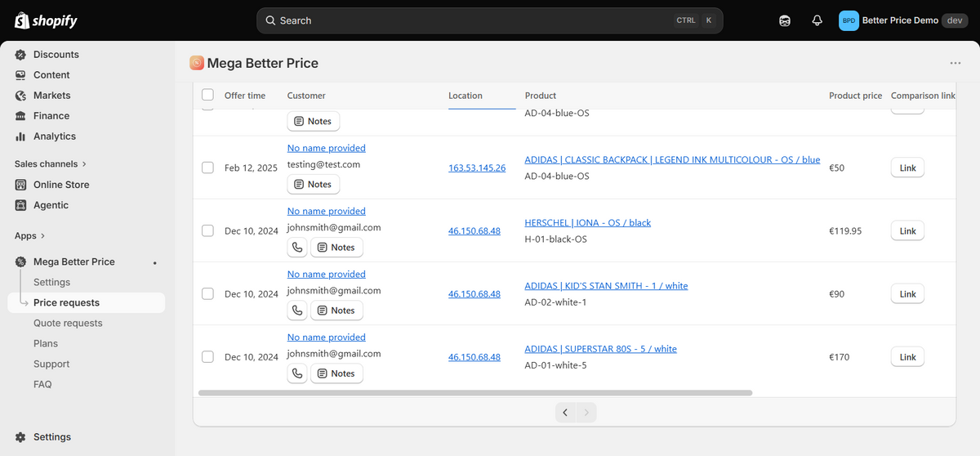Open Notes in the HERSCHEL IONA row

point(336,248)
